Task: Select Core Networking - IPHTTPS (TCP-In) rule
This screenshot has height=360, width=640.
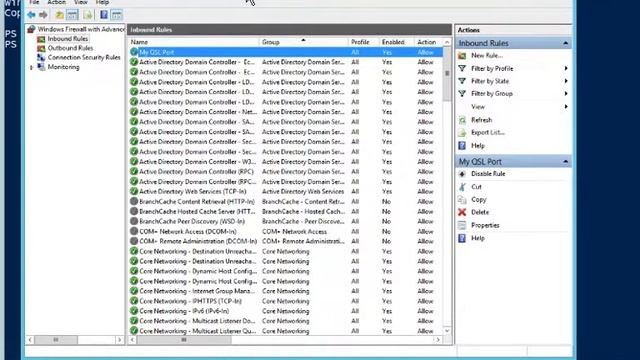Action: pyautogui.click(x=286, y=301)
